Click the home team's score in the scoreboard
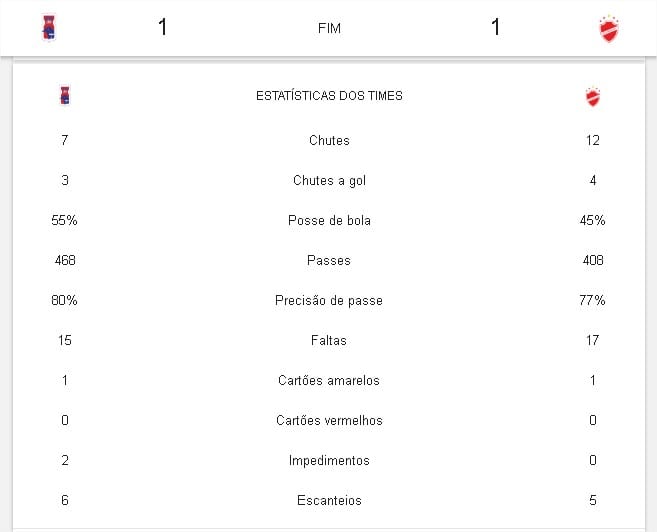 (x=163, y=27)
